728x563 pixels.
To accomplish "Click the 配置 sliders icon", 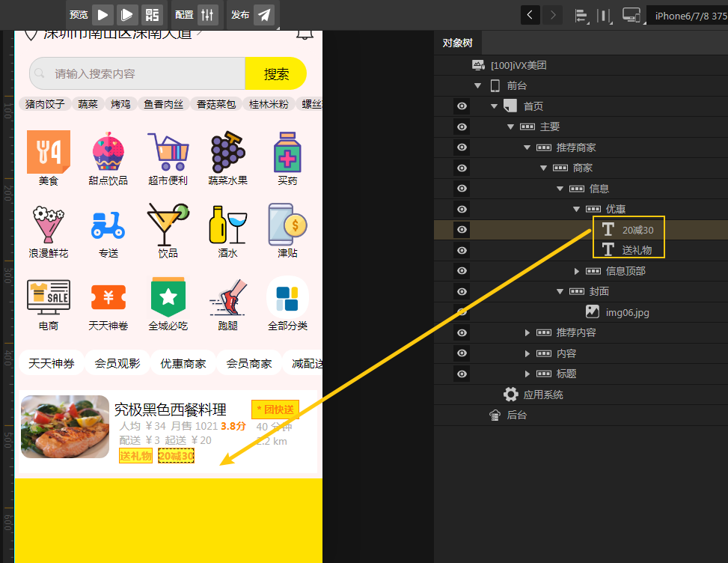I will point(207,13).
